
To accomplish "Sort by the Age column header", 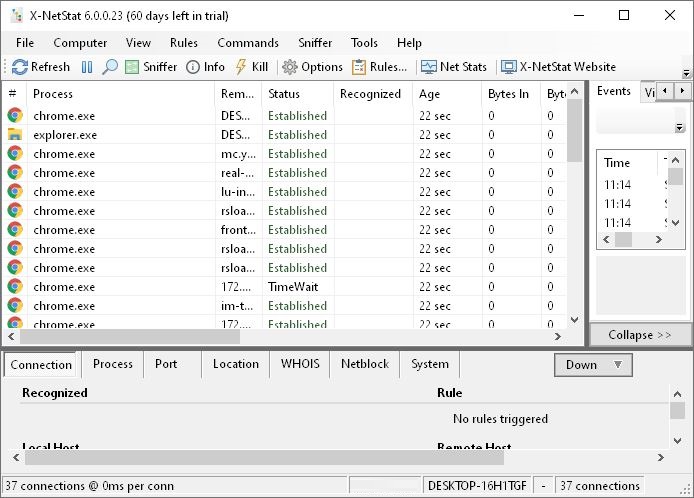I will [447, 94].
